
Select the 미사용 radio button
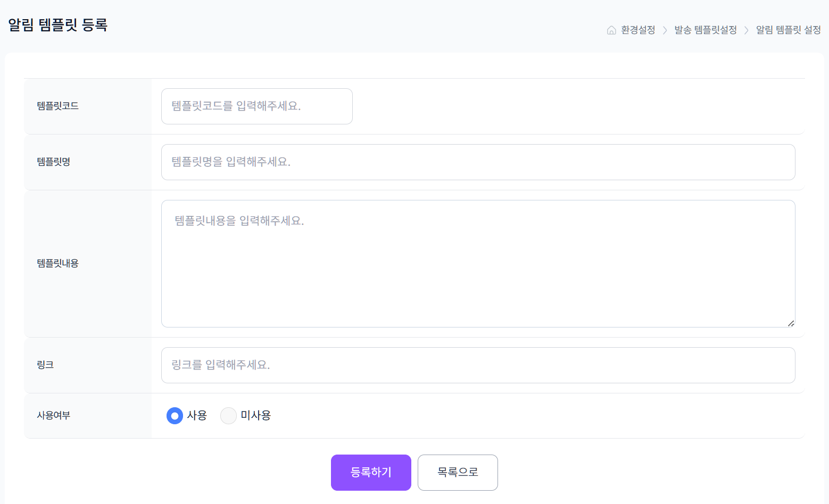coord(228,416)
